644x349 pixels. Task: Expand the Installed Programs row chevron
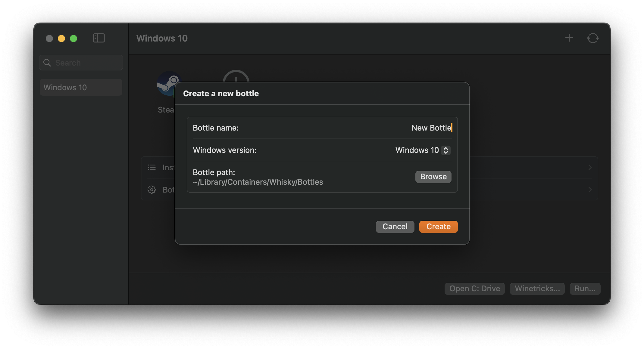(590, 167)
